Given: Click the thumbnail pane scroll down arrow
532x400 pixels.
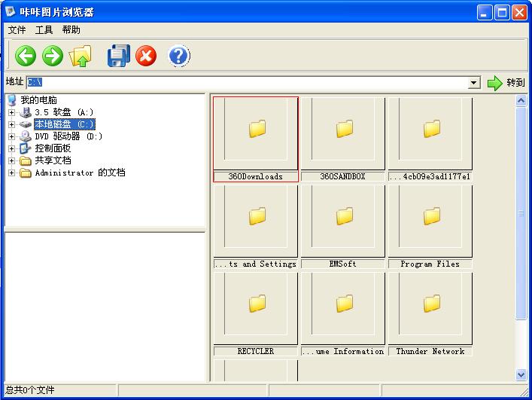Looking at the screenshot, I should pos(521,374).
